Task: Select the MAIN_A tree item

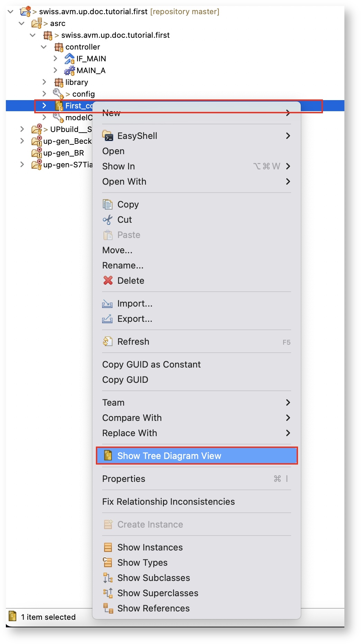Action: pyautogui.click(x=91, y=71)
